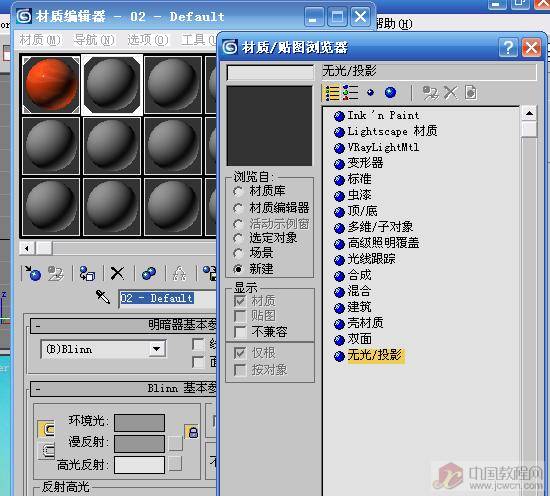
Task: Select Lightscape 材质 in list
Action: [x=392, y=131]
